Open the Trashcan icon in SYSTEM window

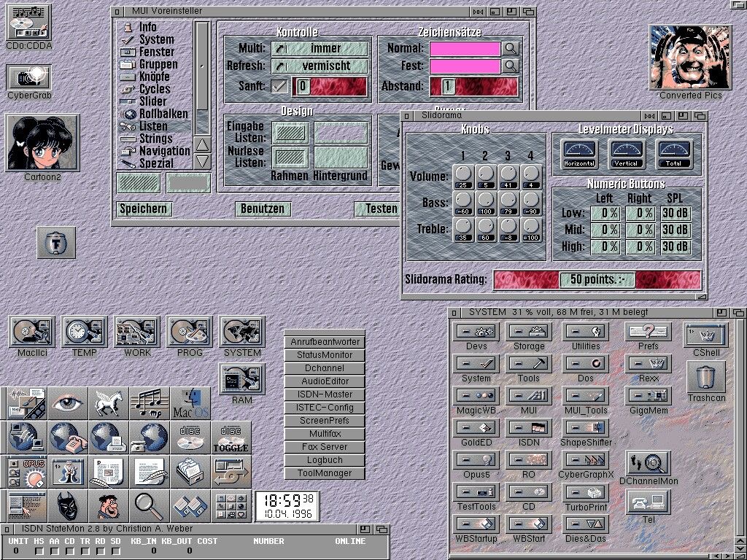(x=706, y=378)
